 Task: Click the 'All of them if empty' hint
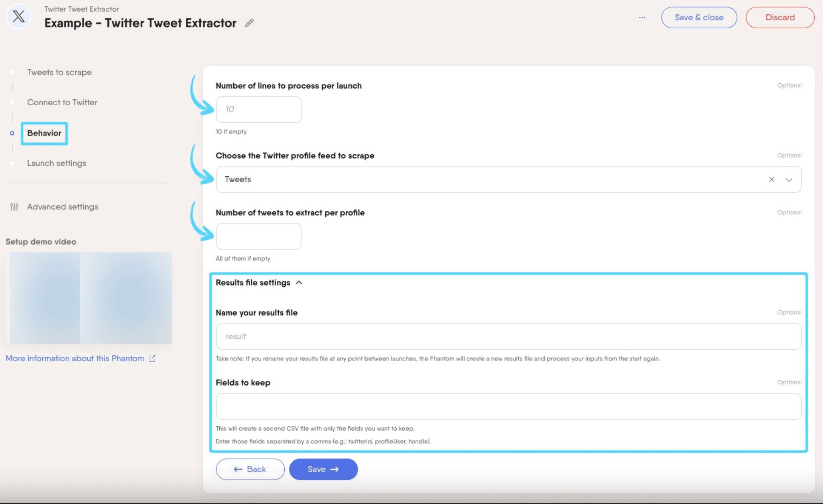tap(243, 258)
